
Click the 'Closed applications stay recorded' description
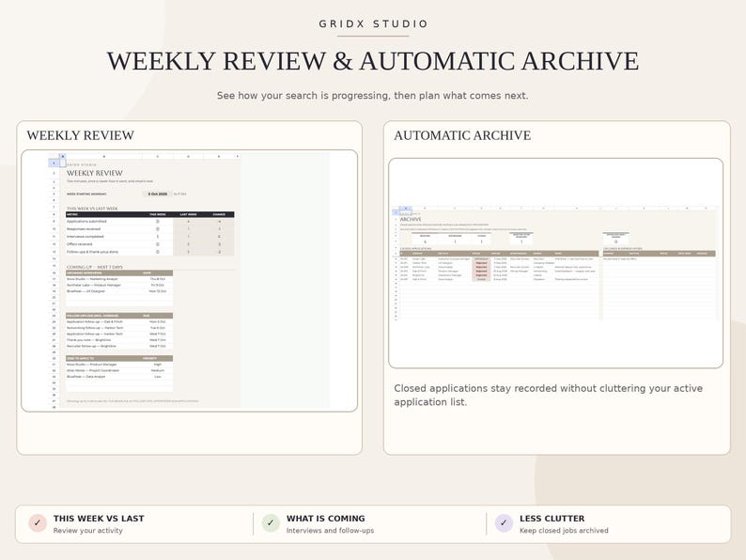click(548, 395)
